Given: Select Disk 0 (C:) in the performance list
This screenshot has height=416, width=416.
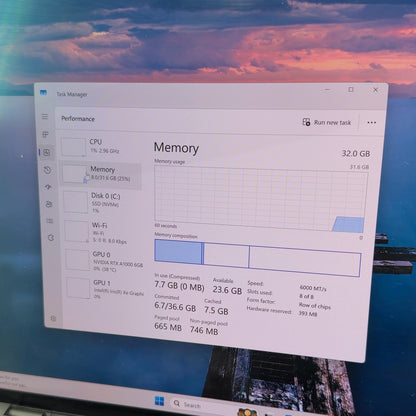Looking at the screenshot, I should coord(103,202).
